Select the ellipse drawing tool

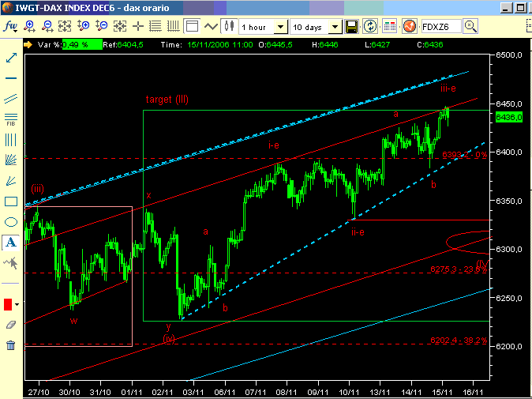(11, 222)
